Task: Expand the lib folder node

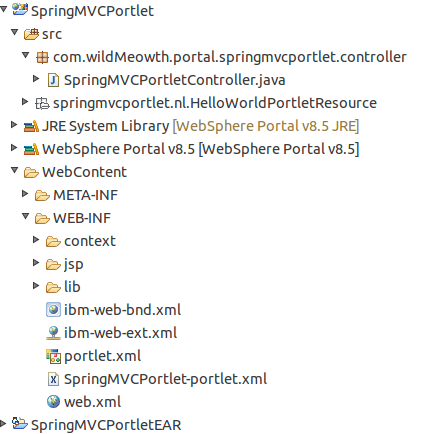Action: 36,285
